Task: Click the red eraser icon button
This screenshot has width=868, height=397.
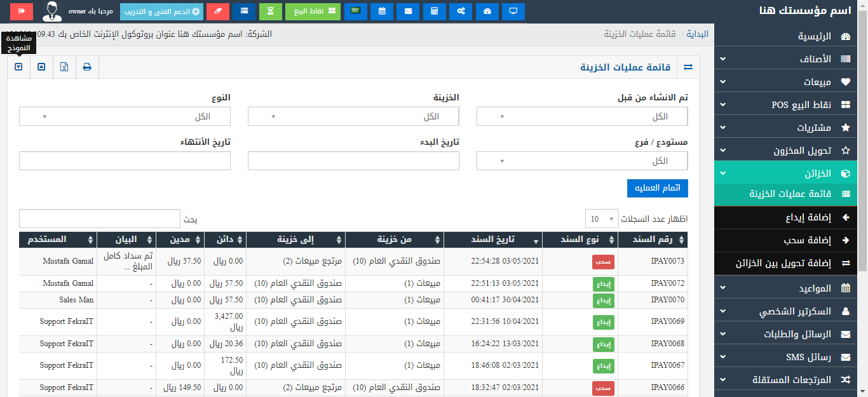Action: tap(218, 11)
